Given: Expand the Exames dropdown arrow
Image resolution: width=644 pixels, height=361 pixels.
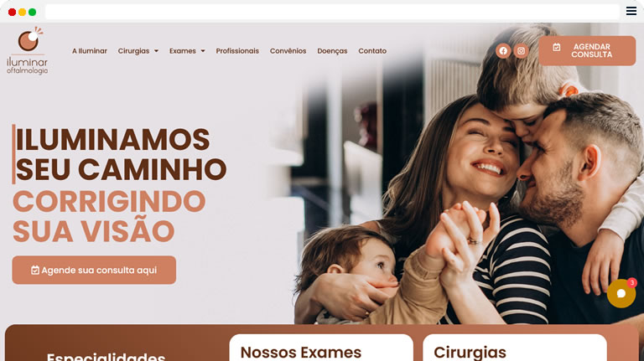Looking at the screenshot, I should point(203,51).
